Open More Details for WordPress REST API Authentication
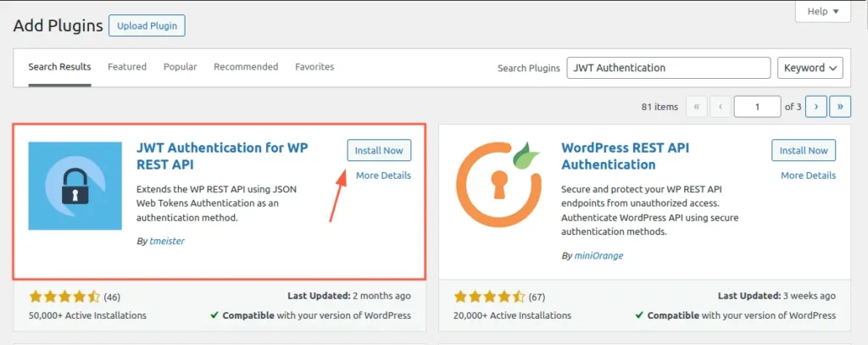Viewport: 868px width, 345px height. point(808,175)
